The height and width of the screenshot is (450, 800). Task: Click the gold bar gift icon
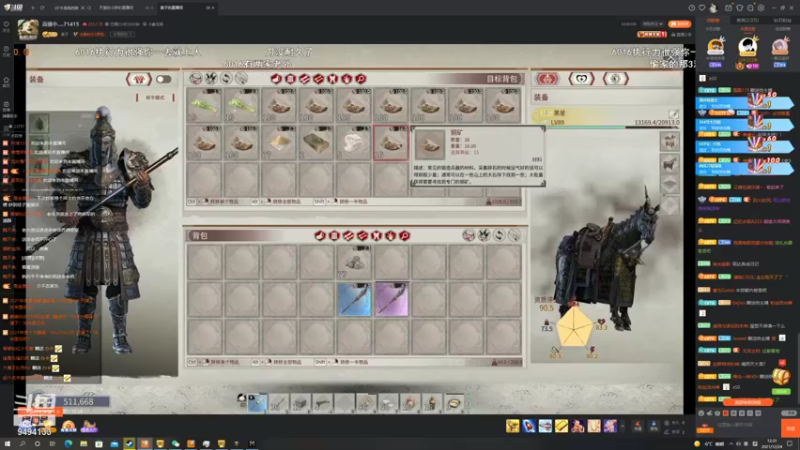point(561,426)
